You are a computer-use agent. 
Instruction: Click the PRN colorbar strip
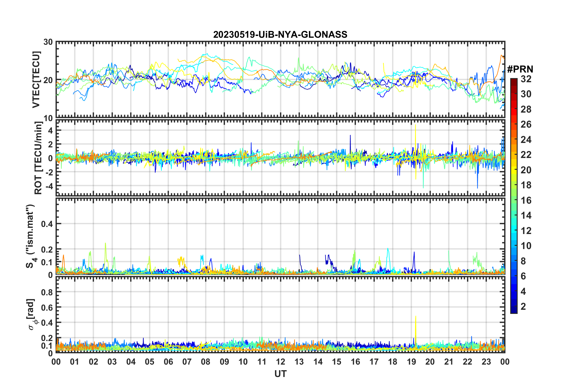tap(514, 196)
